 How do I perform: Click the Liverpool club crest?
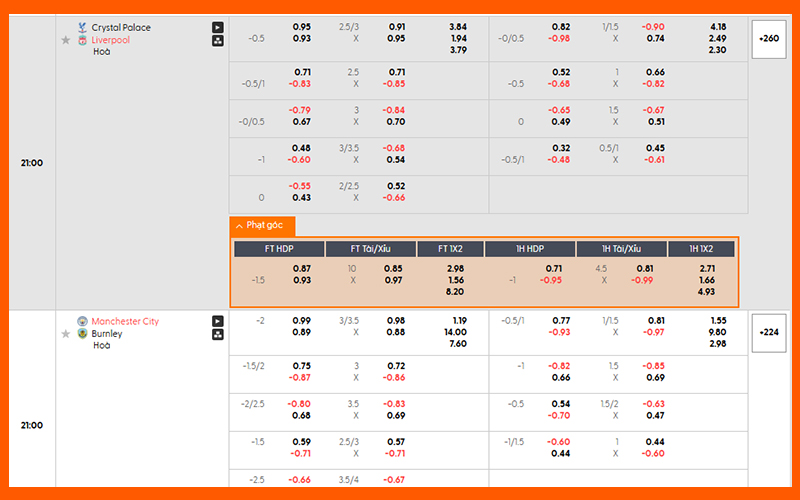(x=82, y=40)
